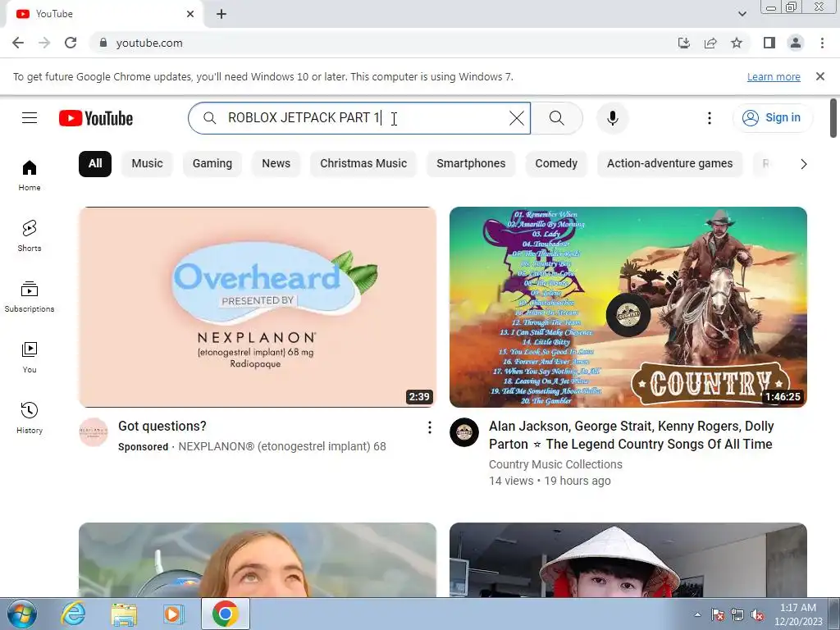Viewport: 840px width, 630px height.
Task: Select the Music filter chip
Action: pos(148,164)
